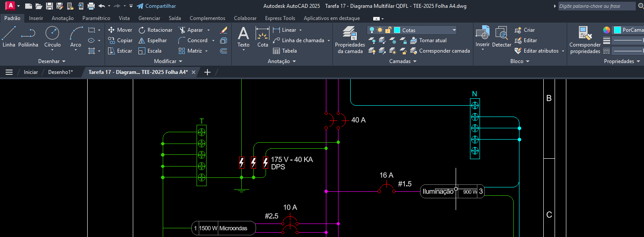Open the Cotas layer dropdown list

tap(454, 30)
